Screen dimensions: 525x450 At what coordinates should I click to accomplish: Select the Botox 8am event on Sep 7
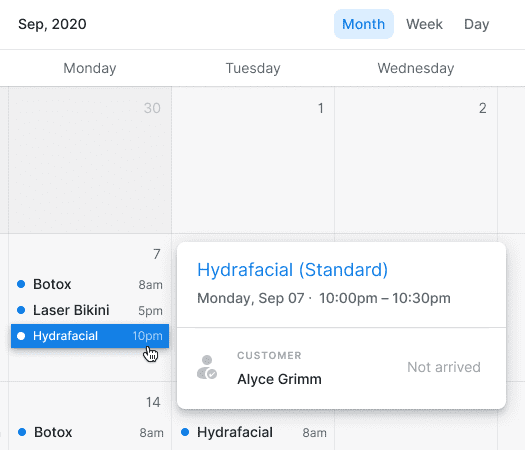tap(90, 284)
